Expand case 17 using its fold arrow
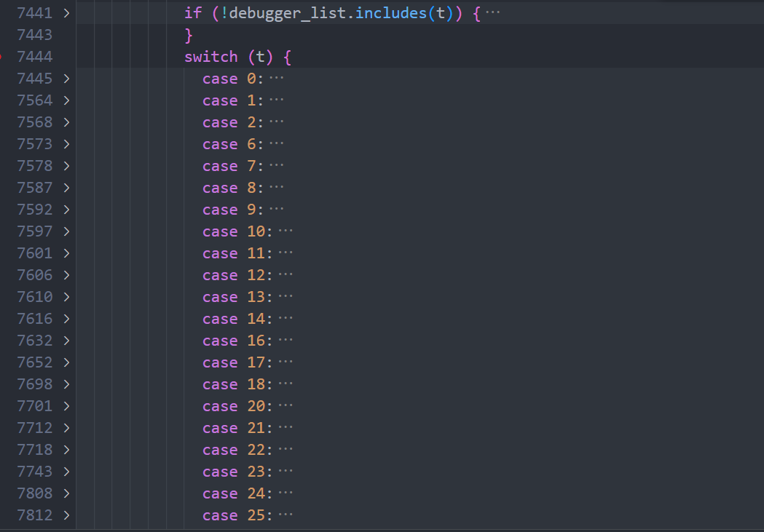Viewport: 764px width, 532px height. (66, 362)
